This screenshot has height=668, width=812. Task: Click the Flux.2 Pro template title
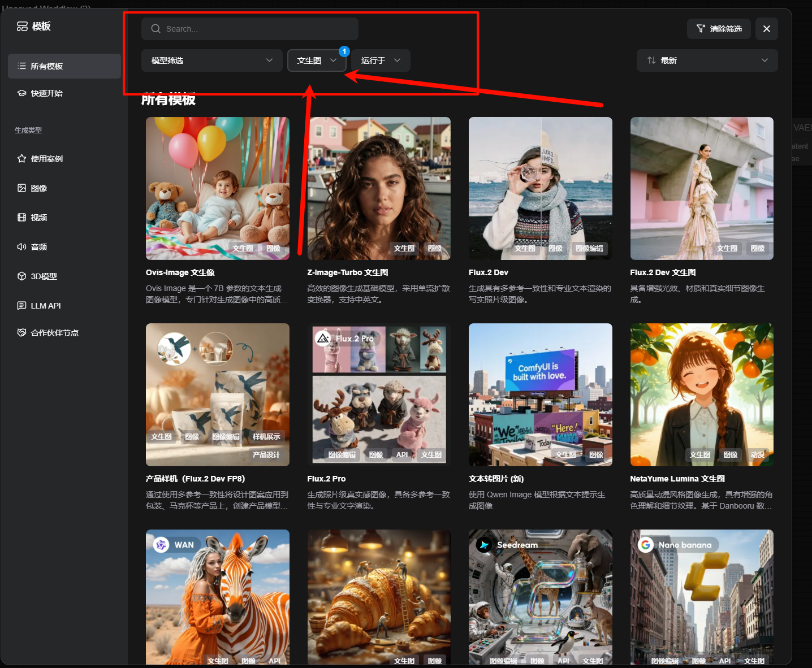pos(326,479)
